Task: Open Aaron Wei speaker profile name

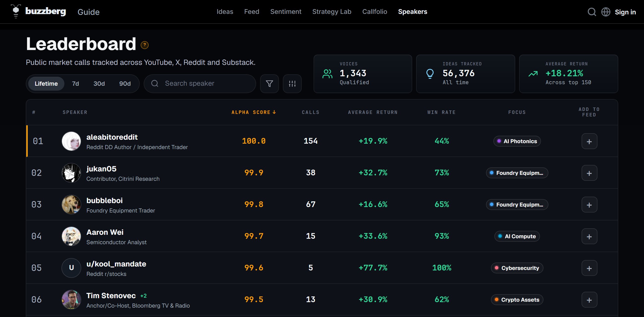Action: (105, 232)
